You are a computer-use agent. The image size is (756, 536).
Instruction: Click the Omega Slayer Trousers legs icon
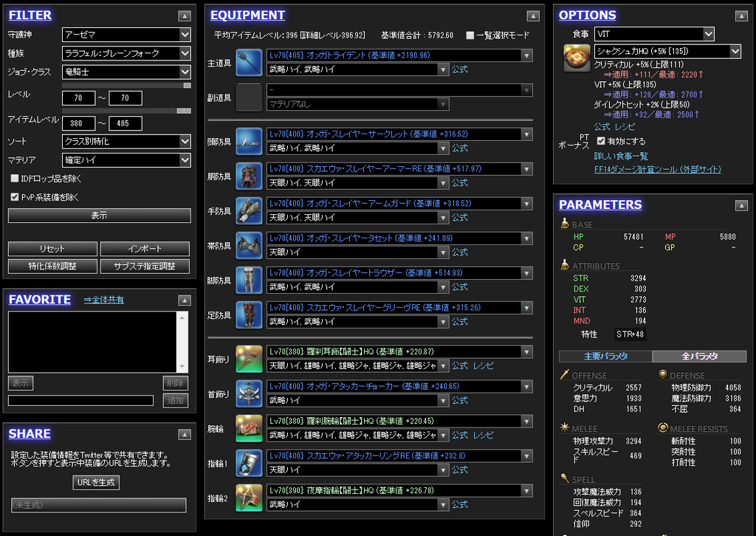[x=249, y=280]
